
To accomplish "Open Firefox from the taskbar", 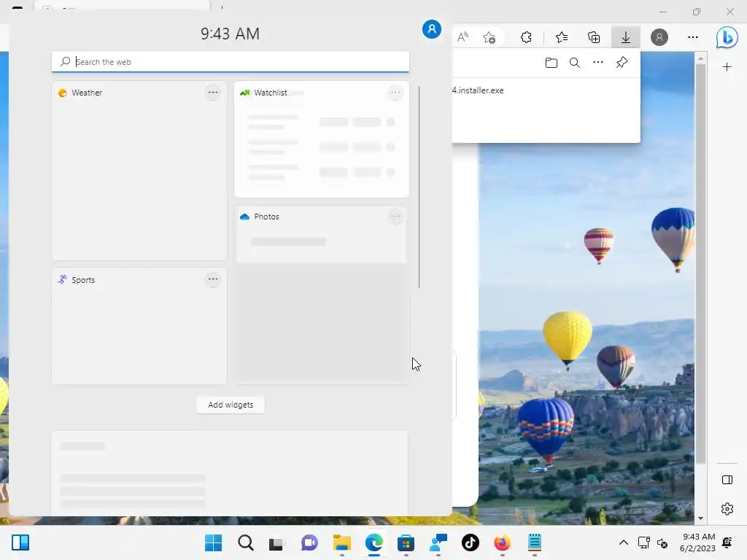I will coord(502,542).
